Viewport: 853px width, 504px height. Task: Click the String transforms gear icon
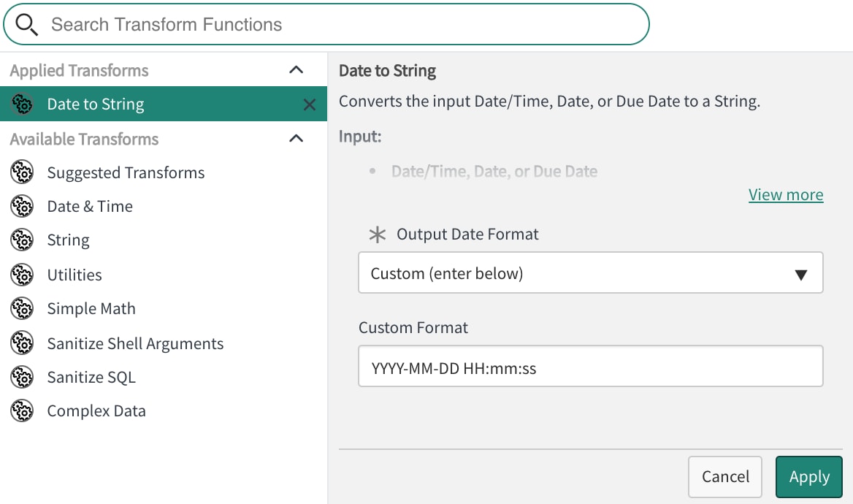coord(22,240)
